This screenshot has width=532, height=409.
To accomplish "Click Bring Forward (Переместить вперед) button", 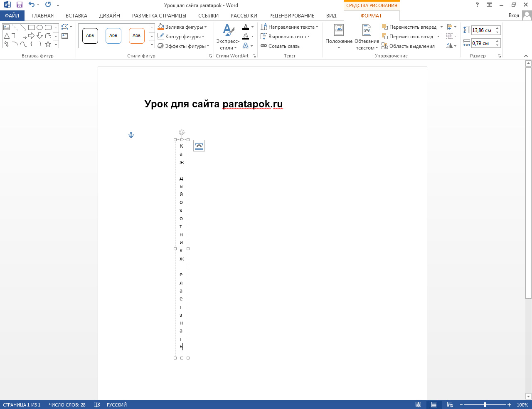I will pyautogui.click(x=409, y=27).
